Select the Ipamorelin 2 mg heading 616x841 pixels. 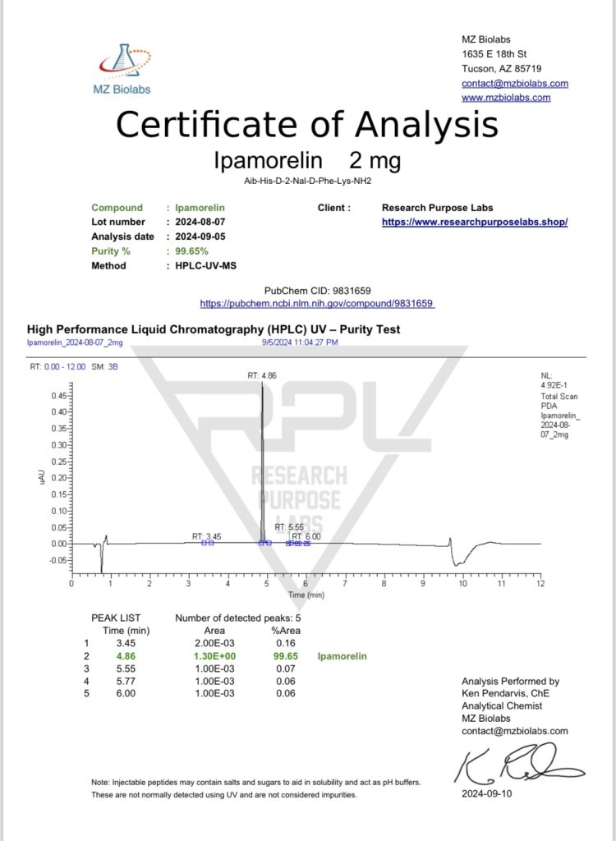coord(307,160)
